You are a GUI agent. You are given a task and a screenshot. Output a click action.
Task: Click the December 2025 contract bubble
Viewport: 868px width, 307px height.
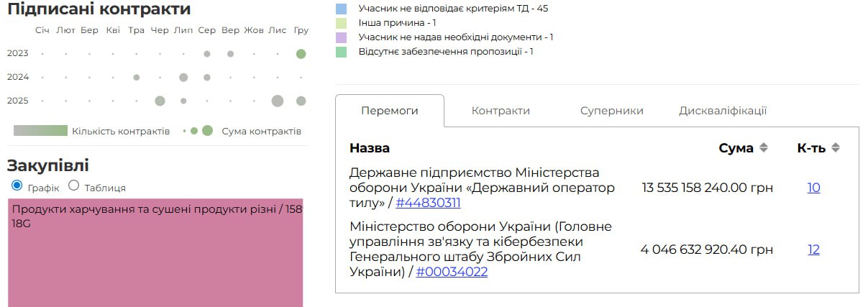[301, 101]
